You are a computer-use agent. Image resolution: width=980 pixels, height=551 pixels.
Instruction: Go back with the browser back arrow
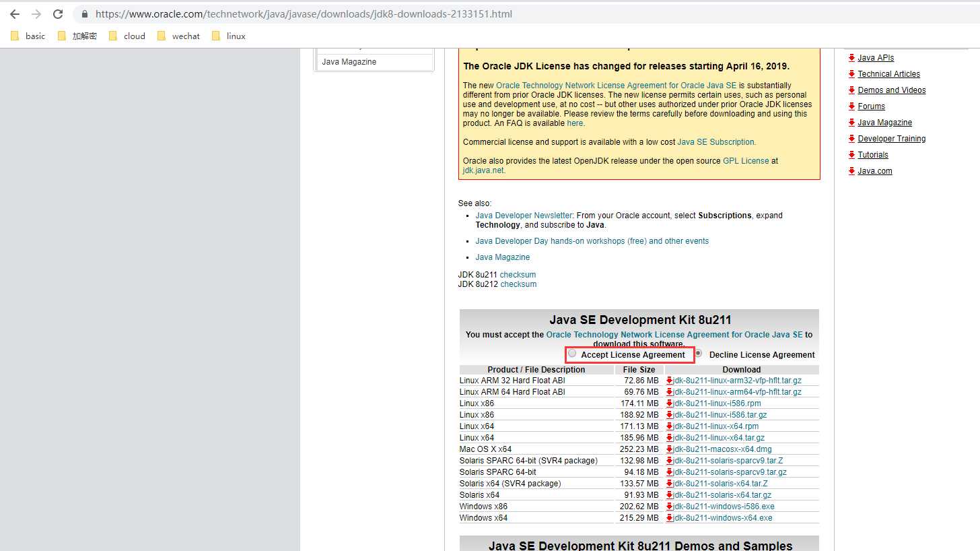15,13
